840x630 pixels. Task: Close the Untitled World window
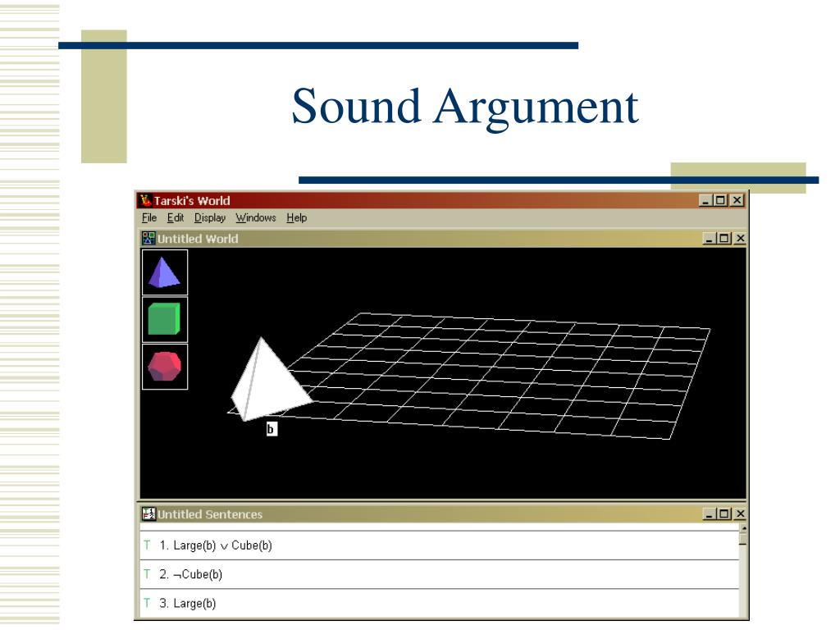point(740,239)
